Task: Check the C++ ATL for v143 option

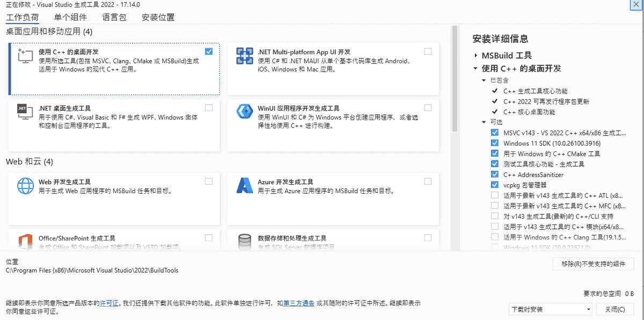Action: pyautogui.click(x=494, y=195)
